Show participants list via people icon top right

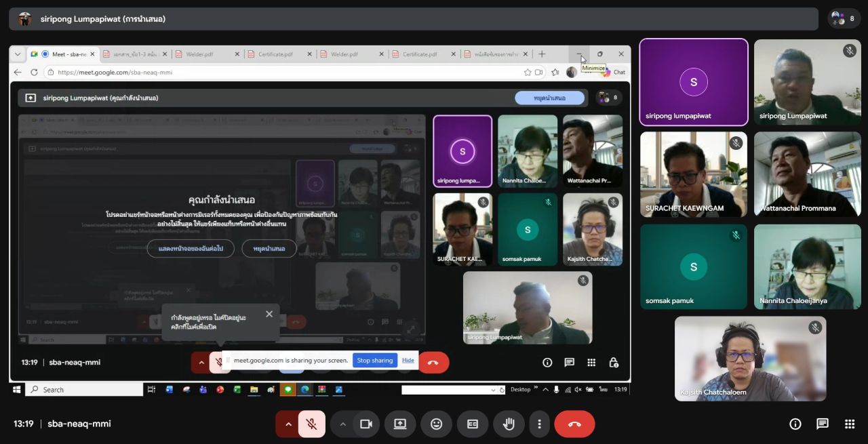(844, 19)
